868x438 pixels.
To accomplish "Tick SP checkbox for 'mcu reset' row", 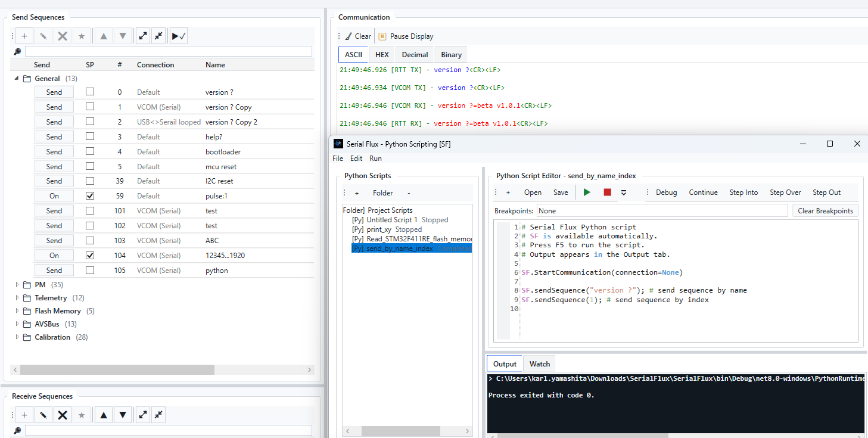I will coord(90,166).
